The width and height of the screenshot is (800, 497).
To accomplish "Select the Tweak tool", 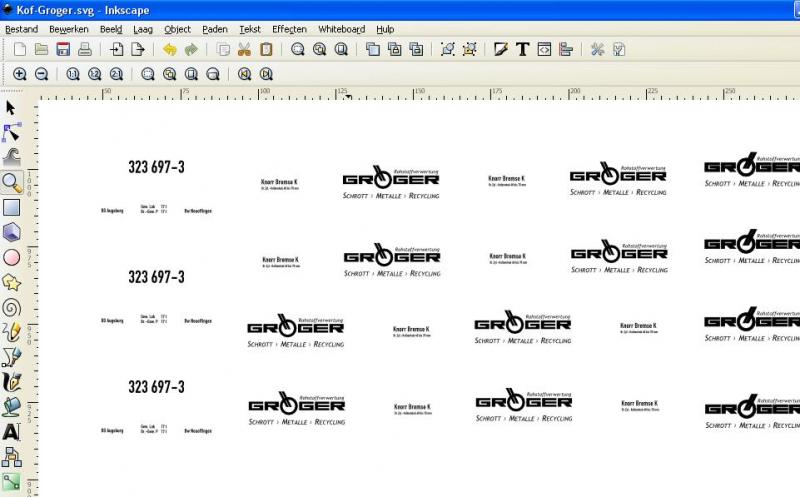I will click(11, 158).
